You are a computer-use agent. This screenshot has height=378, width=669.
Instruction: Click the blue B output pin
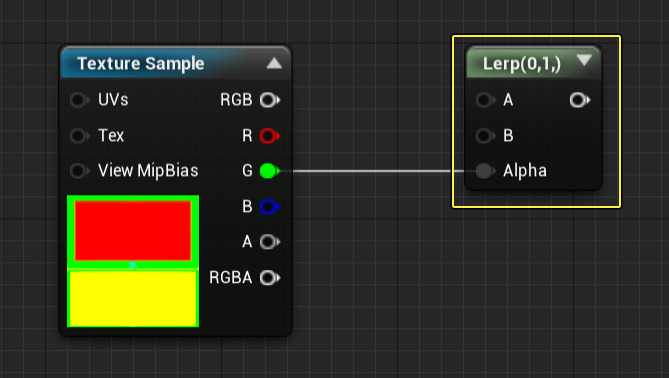(270, 207)
